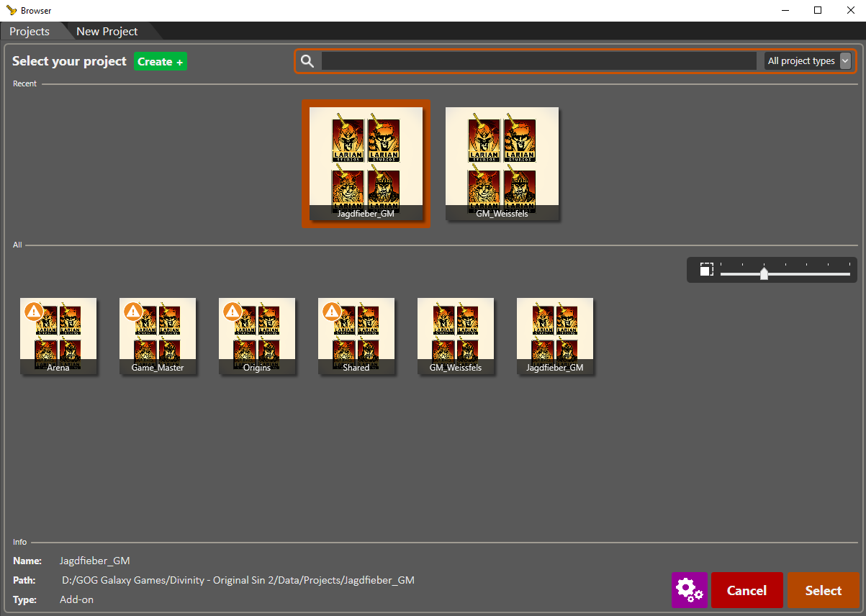Screen dimensions: 866x616
Task: Click the Browser window title icon
Action: (11, 10)
